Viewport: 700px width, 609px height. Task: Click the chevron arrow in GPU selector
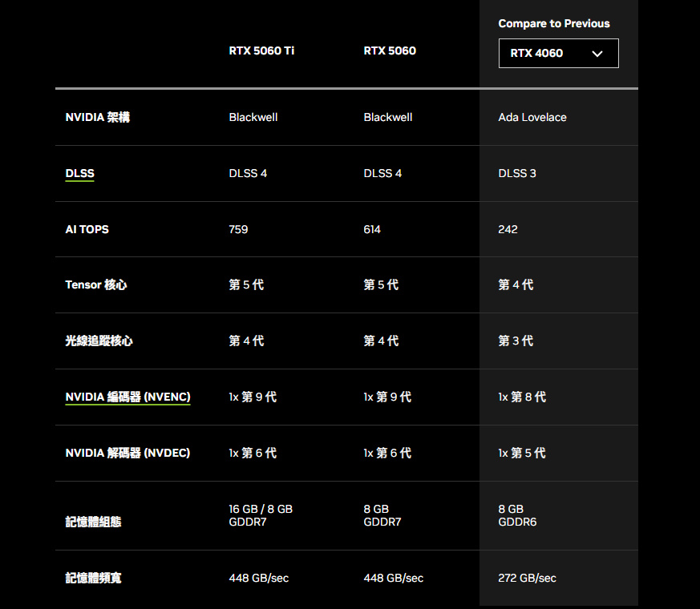(x=597, y=54)
